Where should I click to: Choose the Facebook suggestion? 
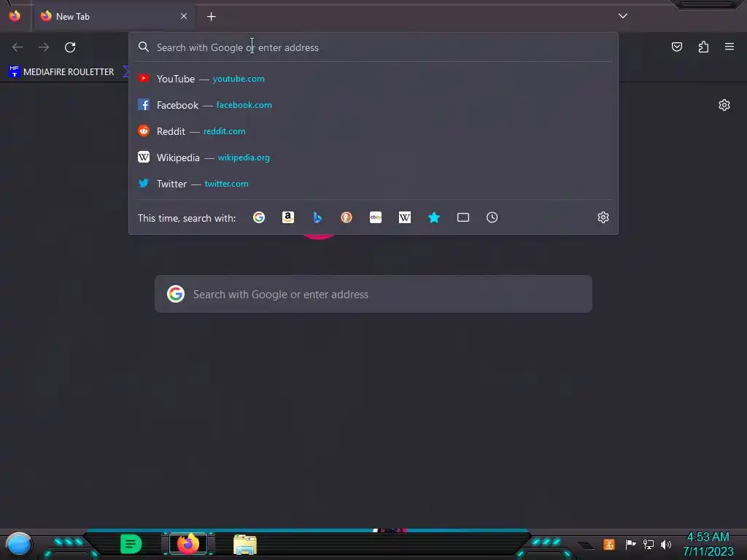pyautogui.click(x=373, y=105)
